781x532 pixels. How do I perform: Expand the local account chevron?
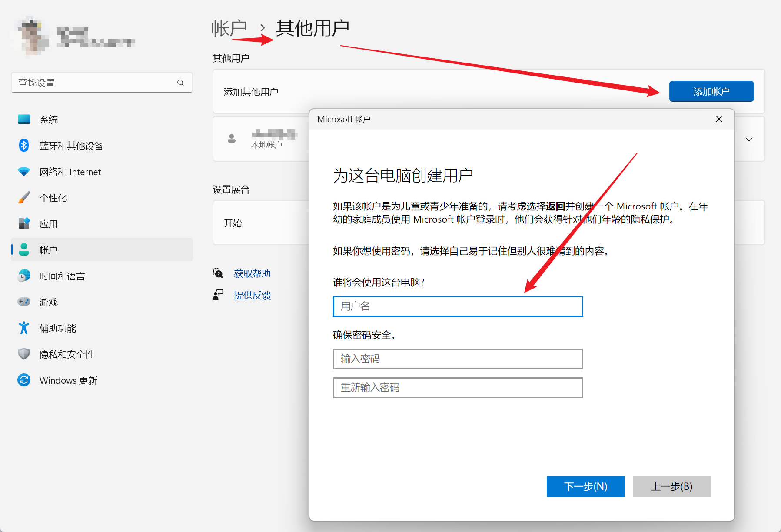749,140
